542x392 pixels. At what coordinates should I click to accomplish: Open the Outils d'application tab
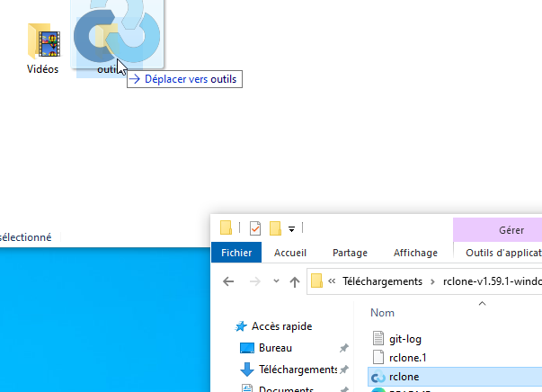503,253
